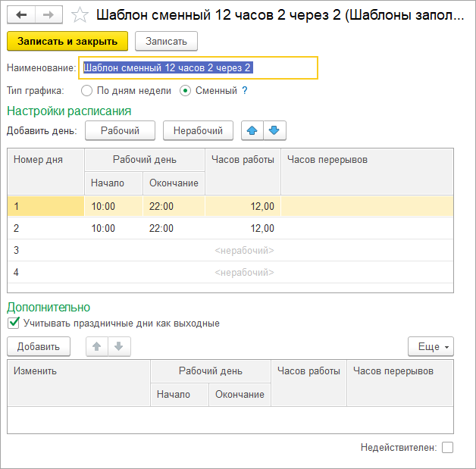Open the Еще dropdown menu
The height and width of the screenshot is (469, 476).
(x=431, y=346)
